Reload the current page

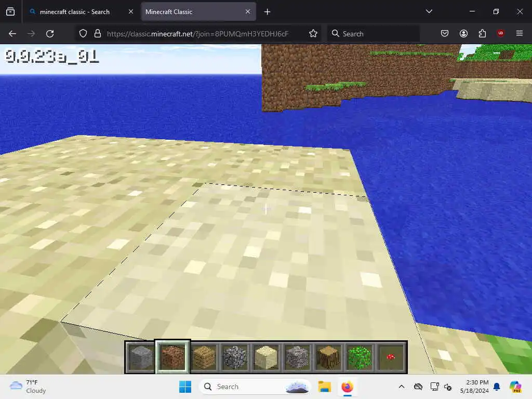point(50,34)
